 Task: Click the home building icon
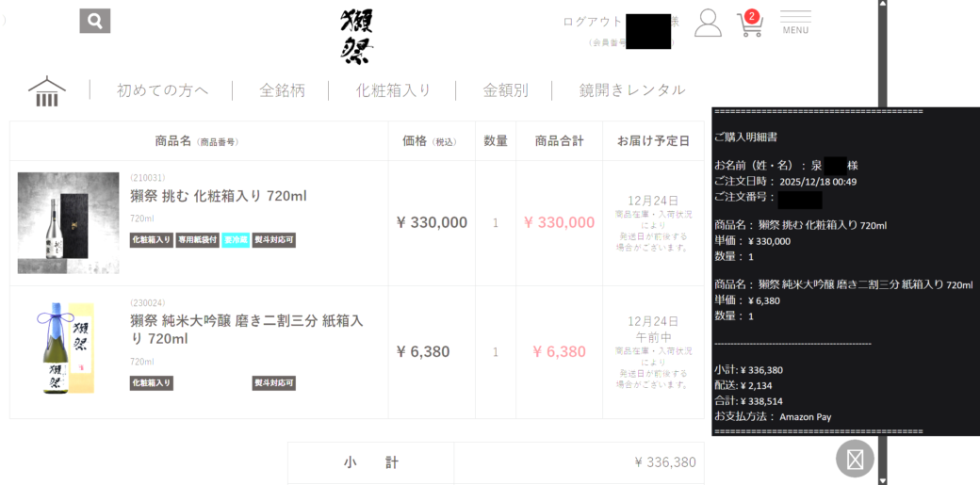pos(47,91)
